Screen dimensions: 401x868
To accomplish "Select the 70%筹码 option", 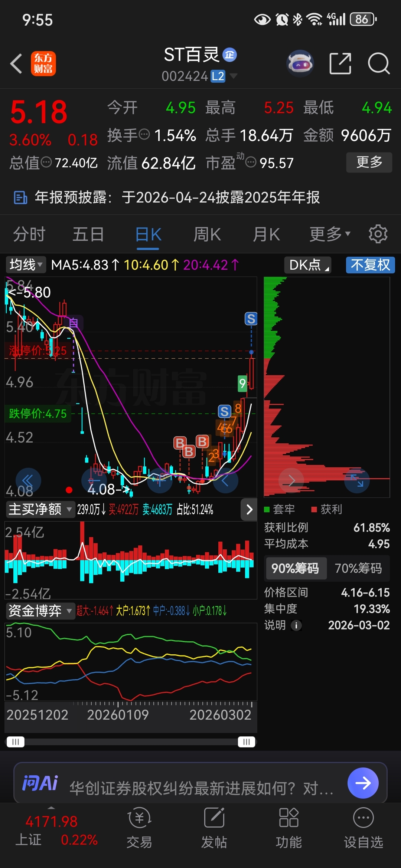I will [358, 568].
